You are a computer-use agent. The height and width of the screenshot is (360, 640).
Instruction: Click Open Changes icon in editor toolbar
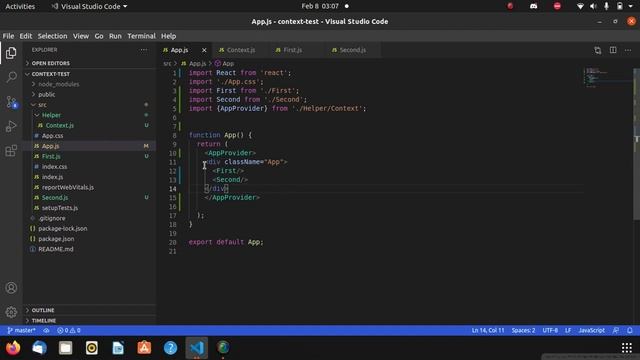tap(598, 50)
